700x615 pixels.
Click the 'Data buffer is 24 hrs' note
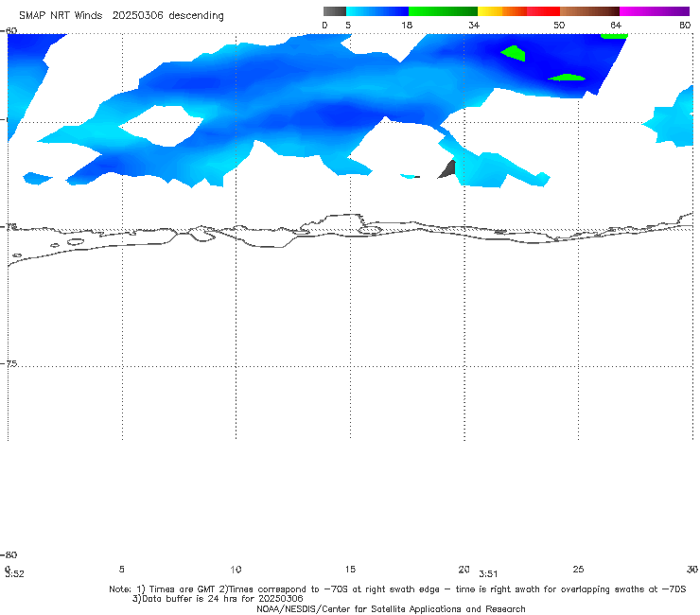[218, 599]
